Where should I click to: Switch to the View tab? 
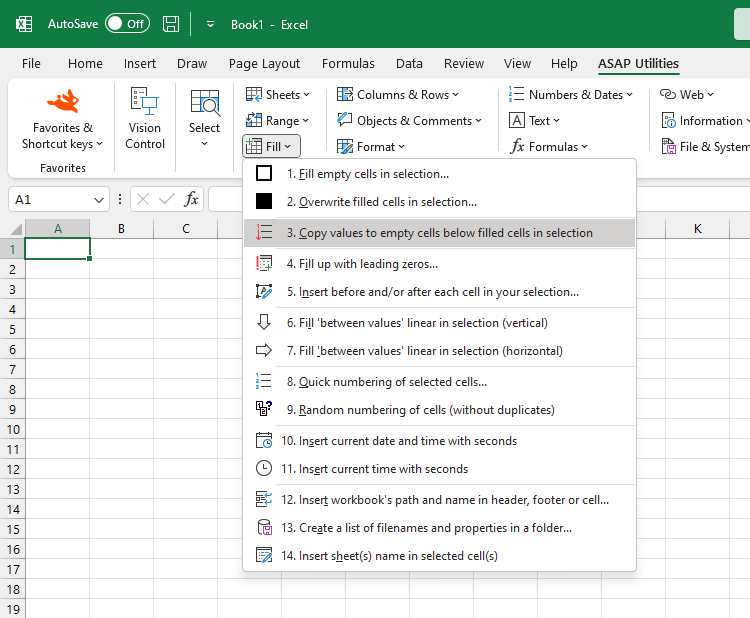[x=517, y=64]
